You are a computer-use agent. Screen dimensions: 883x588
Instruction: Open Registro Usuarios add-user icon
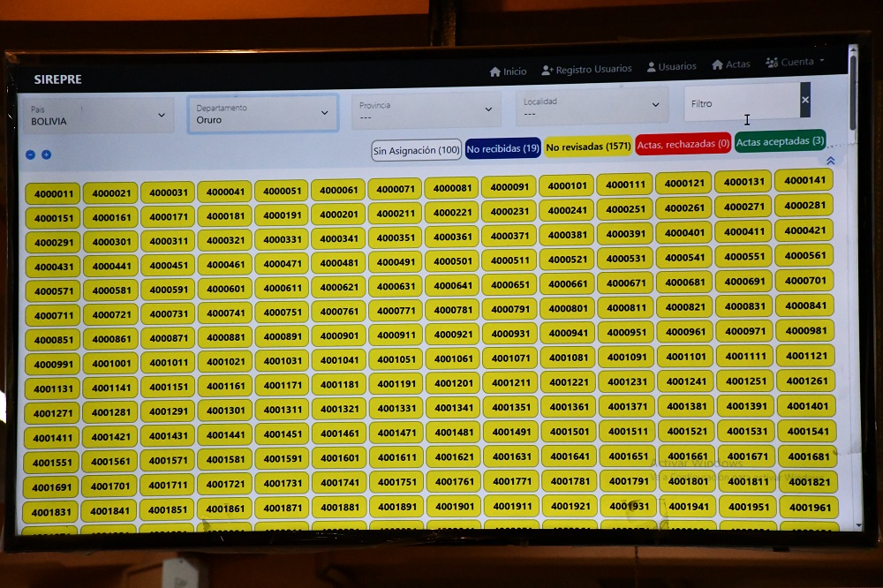[547, 70]
